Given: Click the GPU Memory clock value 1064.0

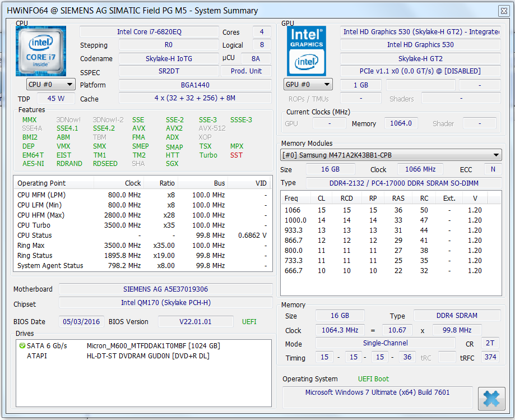Looking at the screenshot, I should point(401,123).
